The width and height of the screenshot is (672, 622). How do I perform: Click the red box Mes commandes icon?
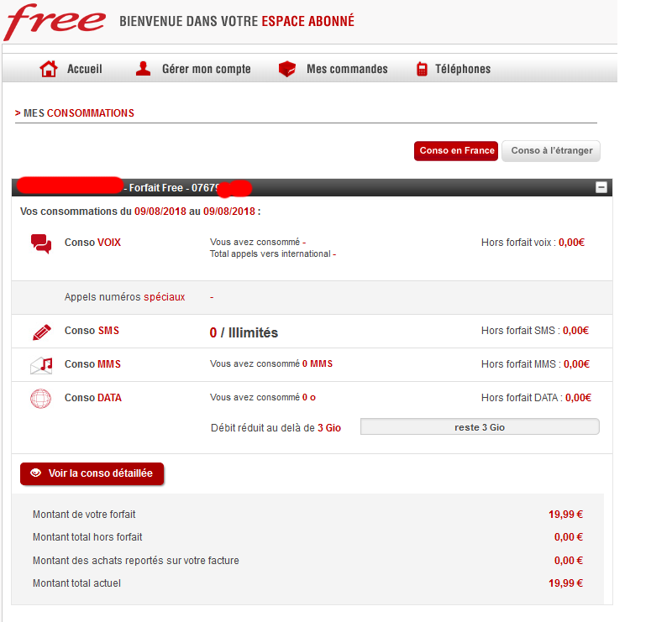[288, 69]
